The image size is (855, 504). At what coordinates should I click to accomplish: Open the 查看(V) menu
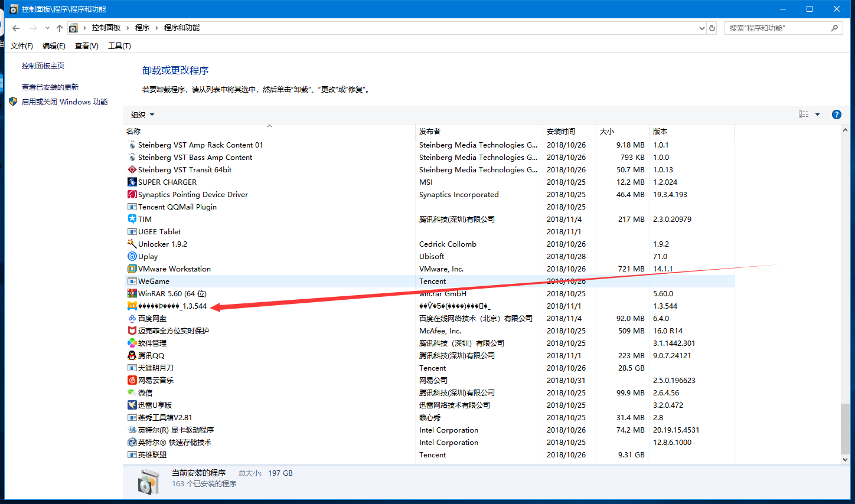pos(86,45)
